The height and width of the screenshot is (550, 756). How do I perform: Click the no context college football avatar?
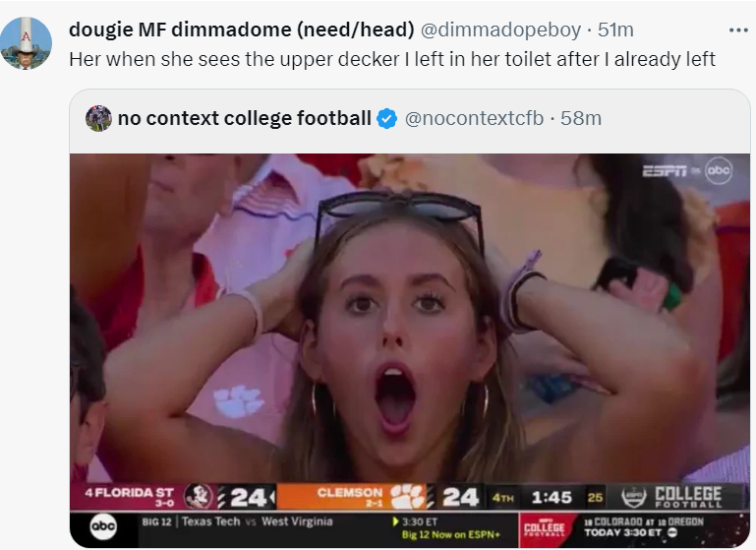98,119
